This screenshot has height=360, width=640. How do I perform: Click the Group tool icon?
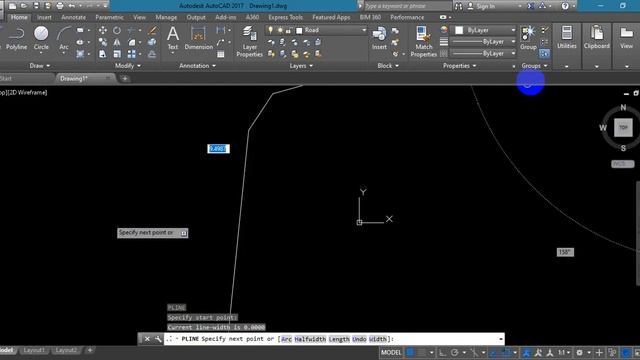[528, 38]
